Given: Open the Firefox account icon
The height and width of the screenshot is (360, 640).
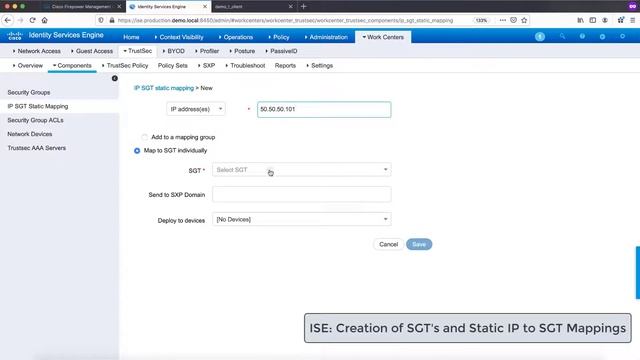Looking at the screenshot, I should coord(605,20).
